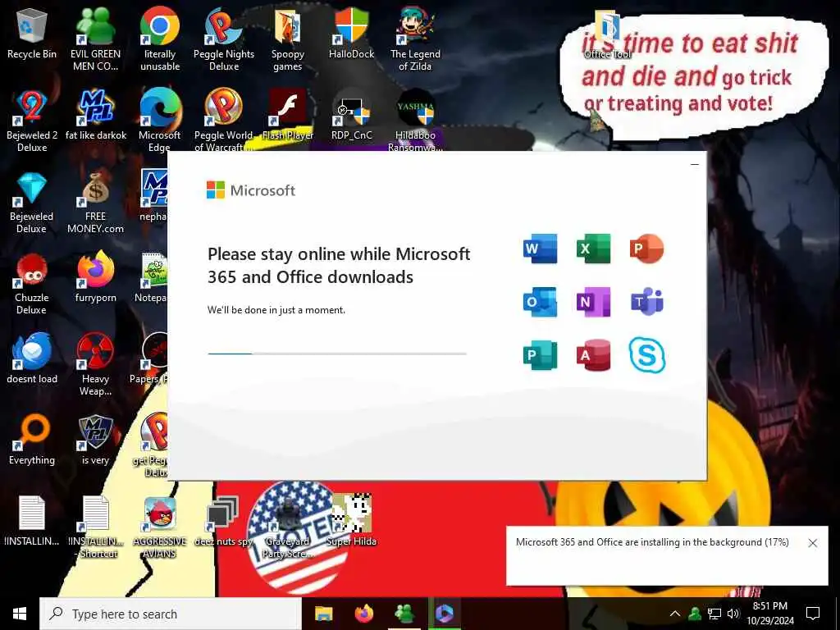The width and height of the screenshot is (840, 630).
Task: Open the Spoopy games folder
Action: (x=288, y=39)
